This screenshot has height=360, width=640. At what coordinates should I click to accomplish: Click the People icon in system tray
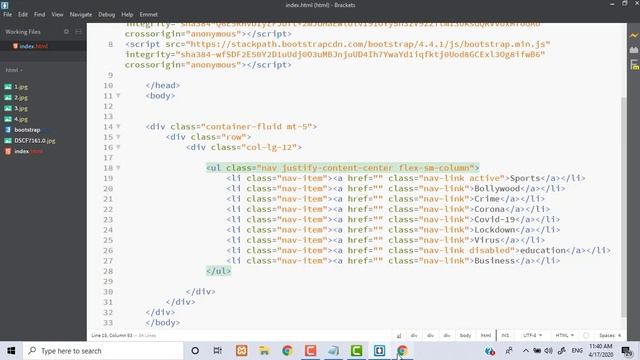tap(509, 351)
